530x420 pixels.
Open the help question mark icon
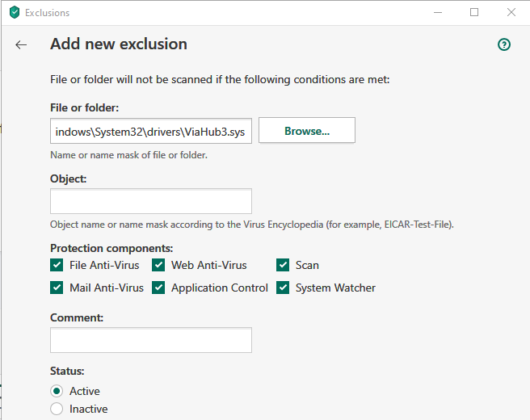tap(504, 45)
